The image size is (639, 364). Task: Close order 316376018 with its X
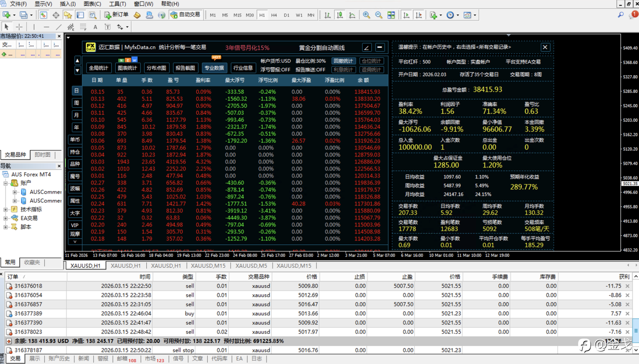coord(628,286)
